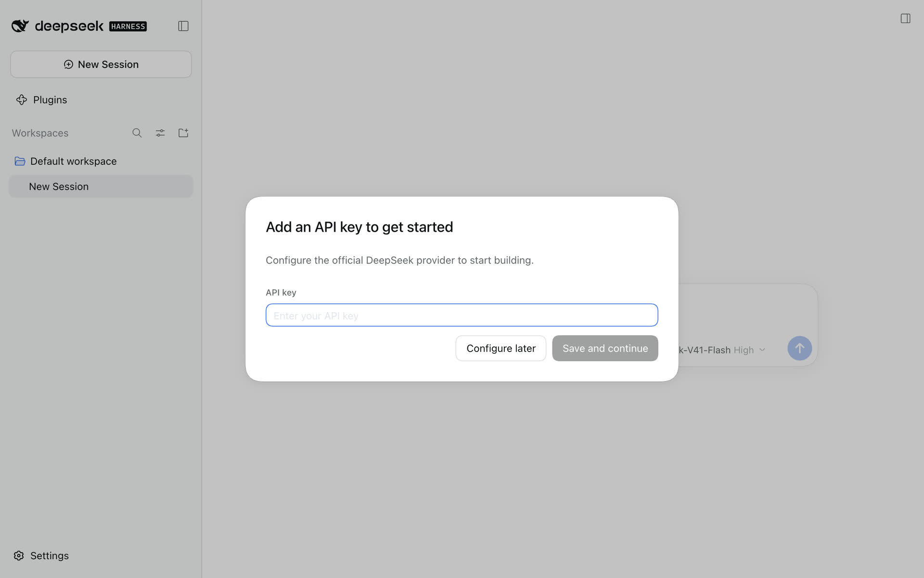Image resolution: width=924 pixels, height=578 pixels.
Task: Click the DeepSeek whale logo
Action: point(20,26)
